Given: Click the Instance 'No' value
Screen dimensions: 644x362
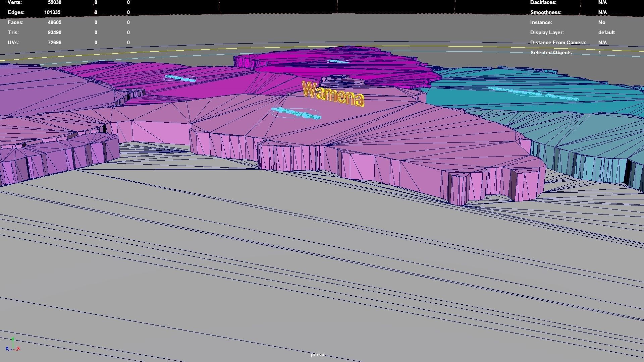Looking at the screenshot, I should pyautogui.click(x=602, y=22).
